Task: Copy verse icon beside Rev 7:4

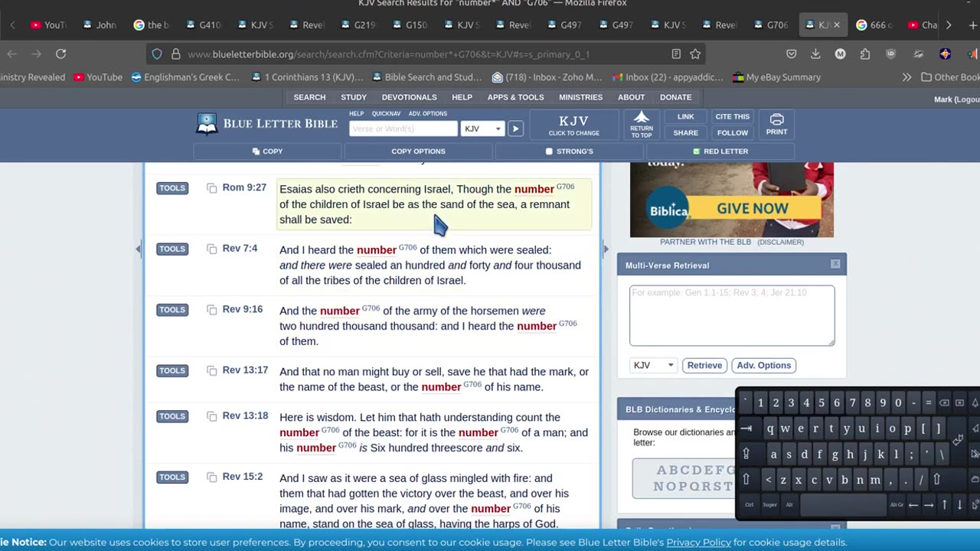Action: (212, 249)
